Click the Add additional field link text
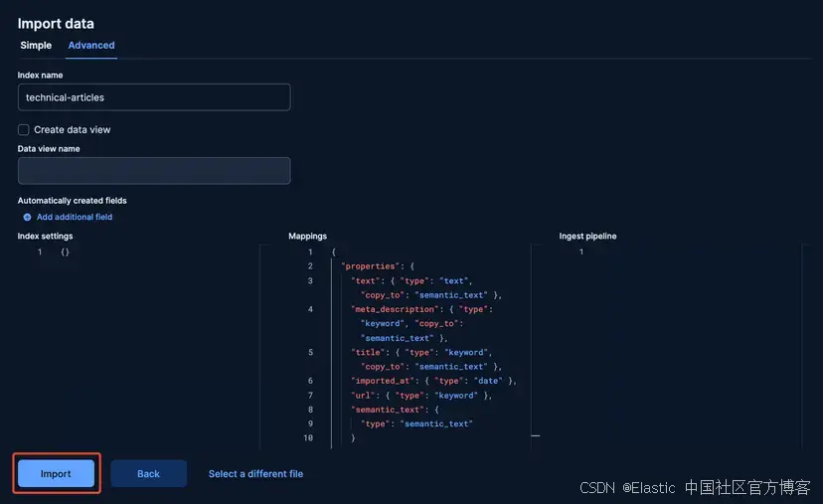 [75, 217]
